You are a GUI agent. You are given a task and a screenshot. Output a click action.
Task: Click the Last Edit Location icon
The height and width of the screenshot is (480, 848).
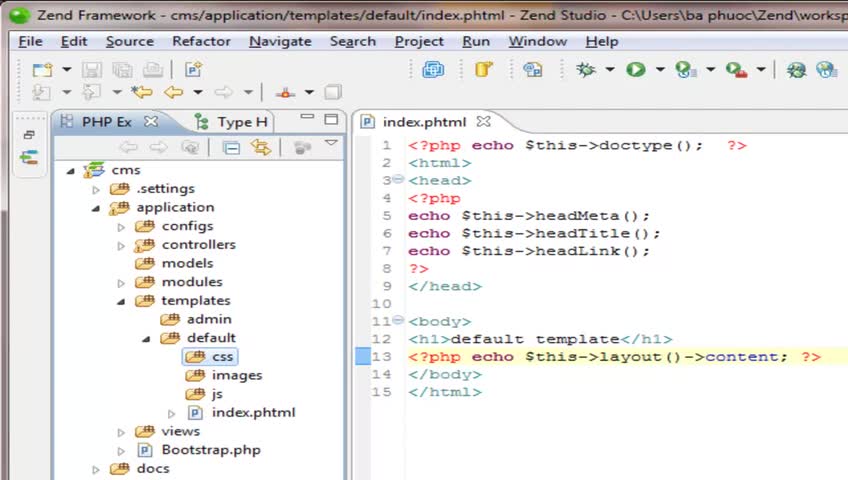[142, 92]
